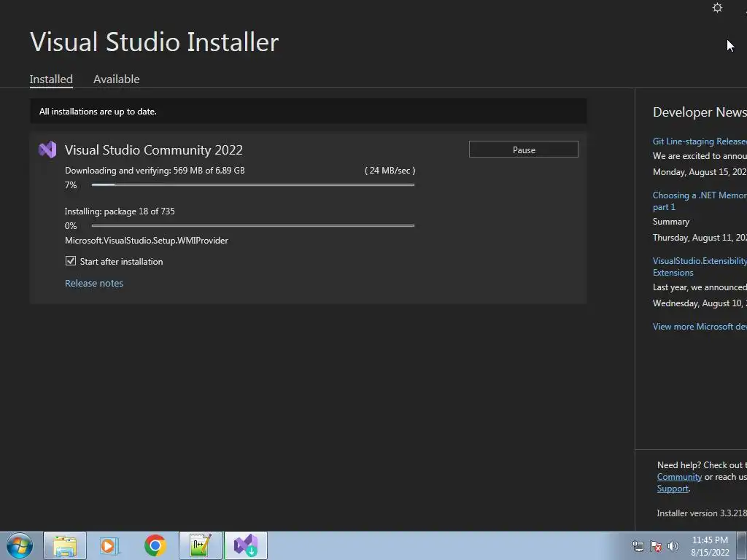Click the Visual Studio Community 2022 logo
The image size is (747, 560).
pos(47,149)
